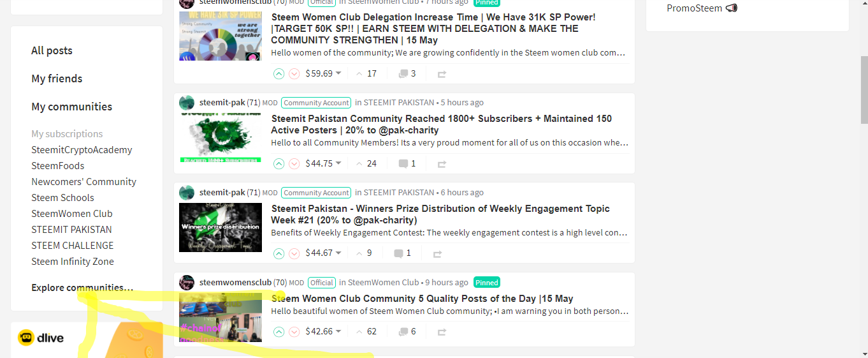The image size is (868, 358).
Task: Open SteemWomen Club in sidebar
Action: point(72,214)
